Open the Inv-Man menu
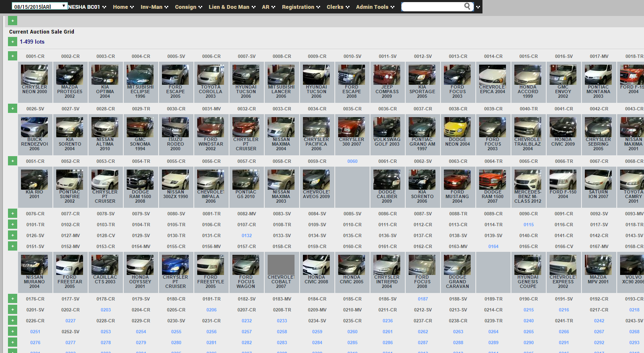This screenshot has height=353, width=644. (154, 7)
